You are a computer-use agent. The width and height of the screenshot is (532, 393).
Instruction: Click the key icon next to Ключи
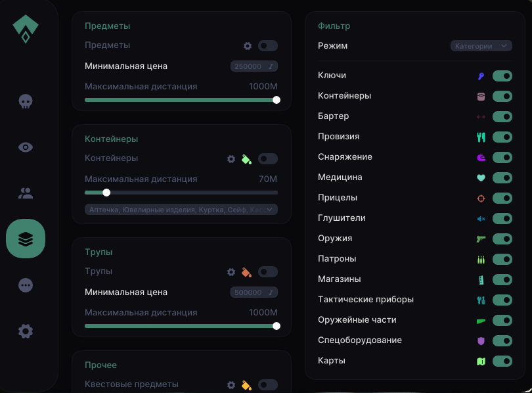(x=481, y=76)
